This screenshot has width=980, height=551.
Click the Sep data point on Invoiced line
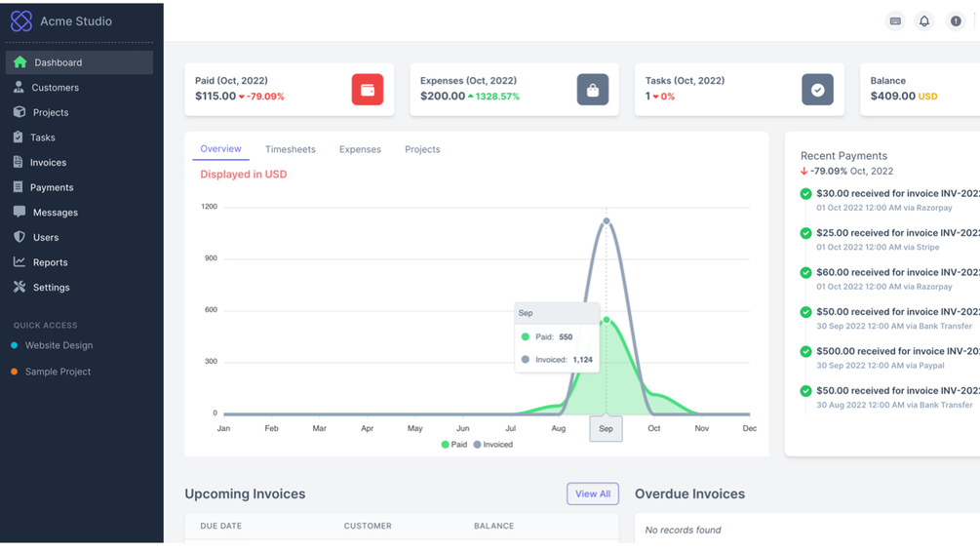pos(606,221)
